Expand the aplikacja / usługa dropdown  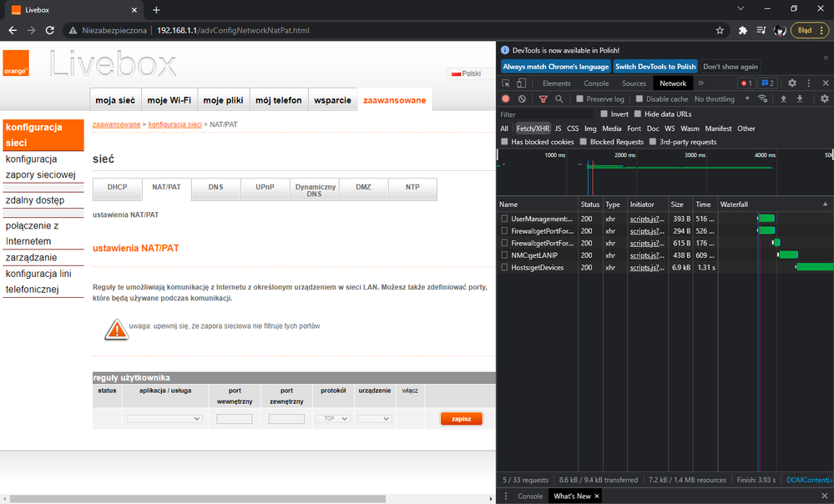[x=164, y=419]
